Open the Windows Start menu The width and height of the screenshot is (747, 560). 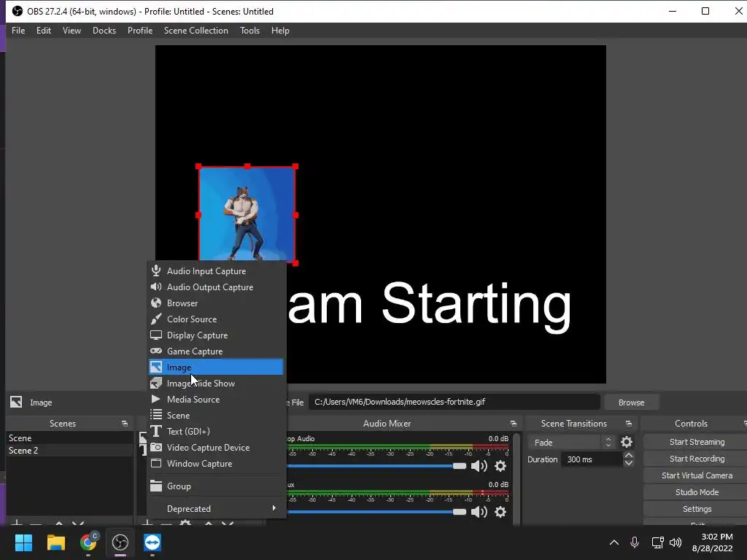coord(23,542)
